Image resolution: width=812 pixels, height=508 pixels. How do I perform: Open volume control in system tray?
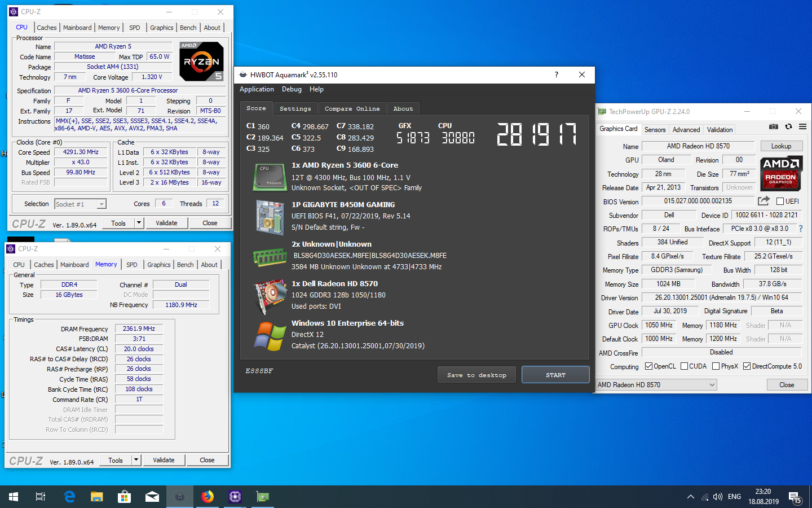pos(718,497)
